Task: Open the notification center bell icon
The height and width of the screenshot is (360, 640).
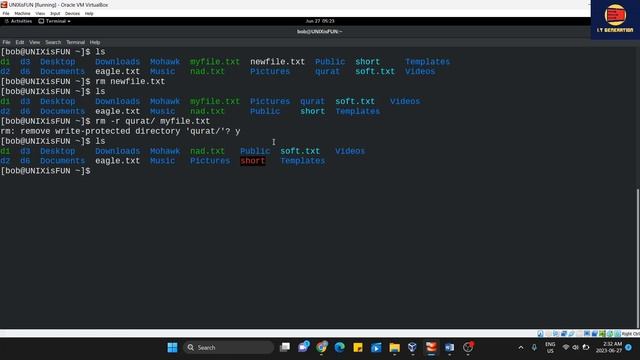Action: click(629, 347)
